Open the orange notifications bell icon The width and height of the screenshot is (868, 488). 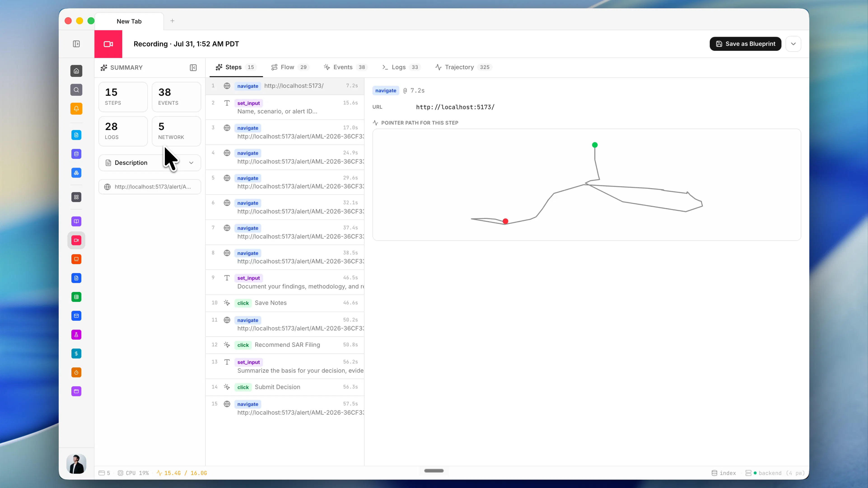77,109
